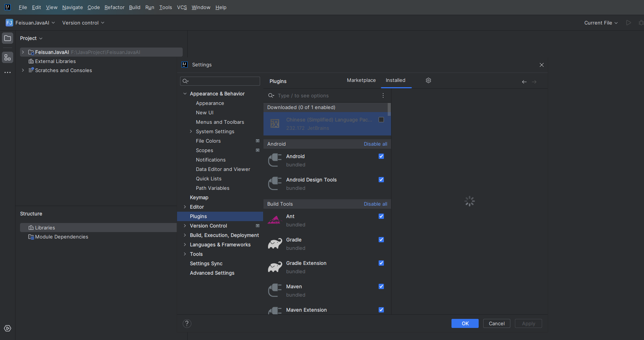
Task: Click OK to confirm settings
Action: 465,323
